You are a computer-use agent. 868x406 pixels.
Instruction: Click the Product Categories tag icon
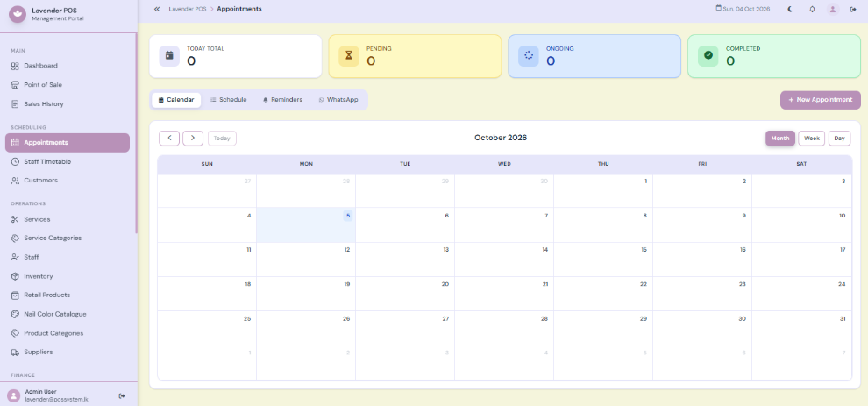[15, 333]
